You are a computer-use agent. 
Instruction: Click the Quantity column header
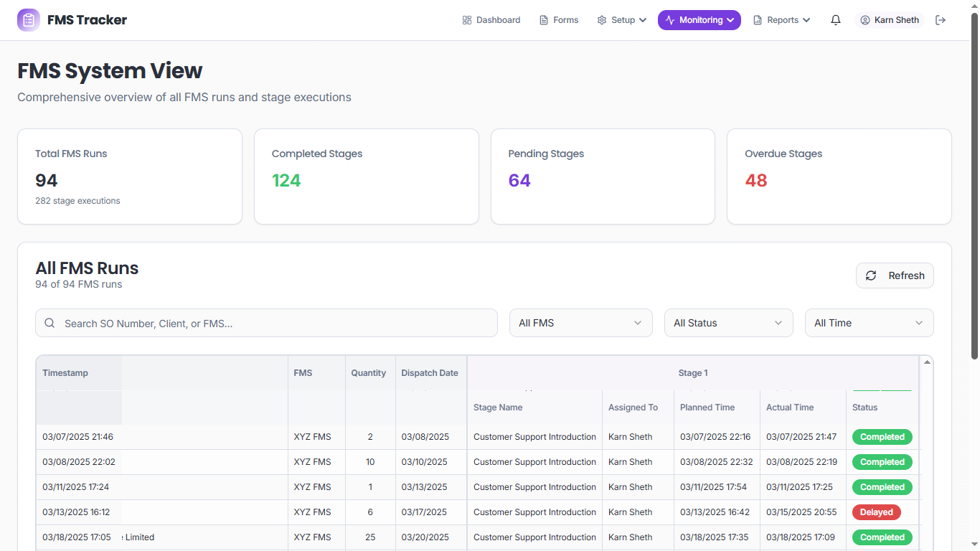point(369,373)
